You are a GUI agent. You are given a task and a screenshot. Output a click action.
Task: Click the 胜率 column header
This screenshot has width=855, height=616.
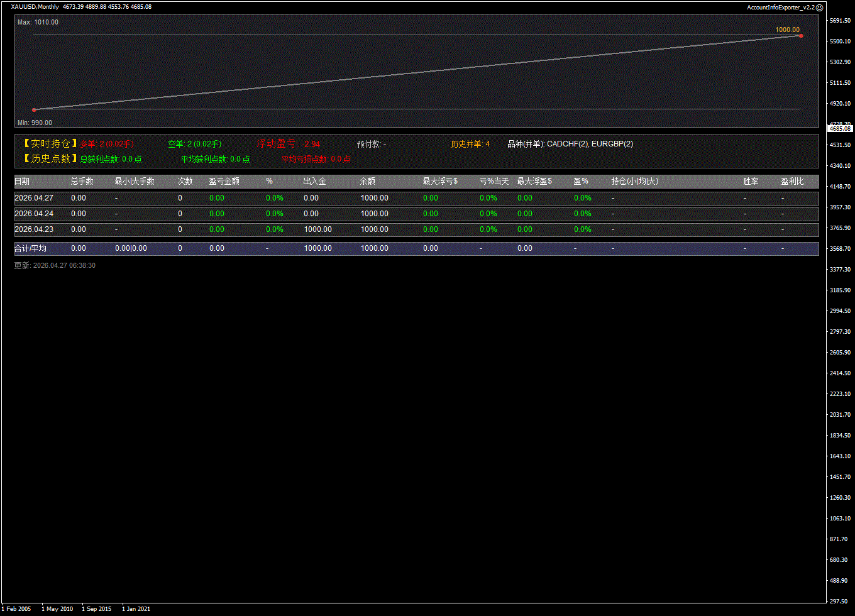751,181
